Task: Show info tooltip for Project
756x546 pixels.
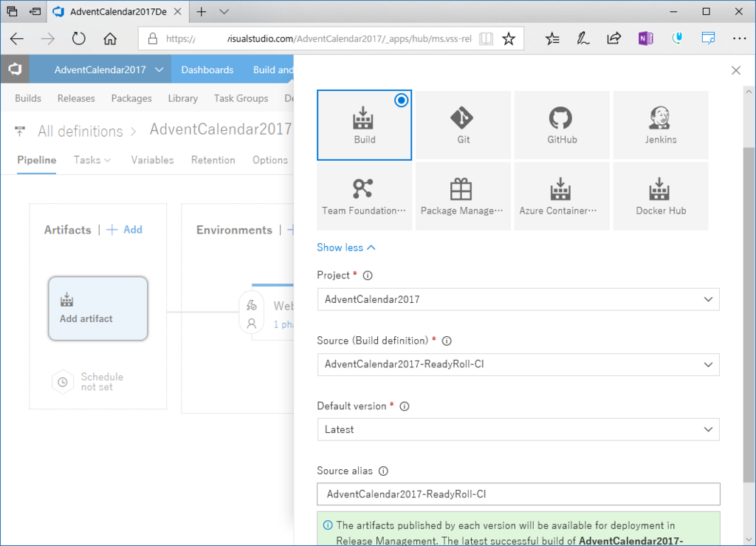Action: tap(368, 276)
